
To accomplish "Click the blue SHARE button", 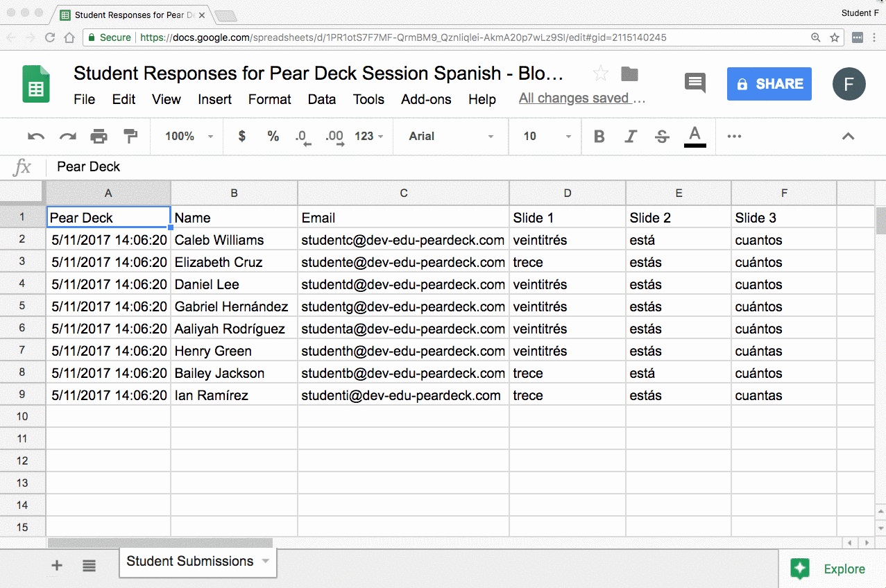I will [x=769, y=84].
